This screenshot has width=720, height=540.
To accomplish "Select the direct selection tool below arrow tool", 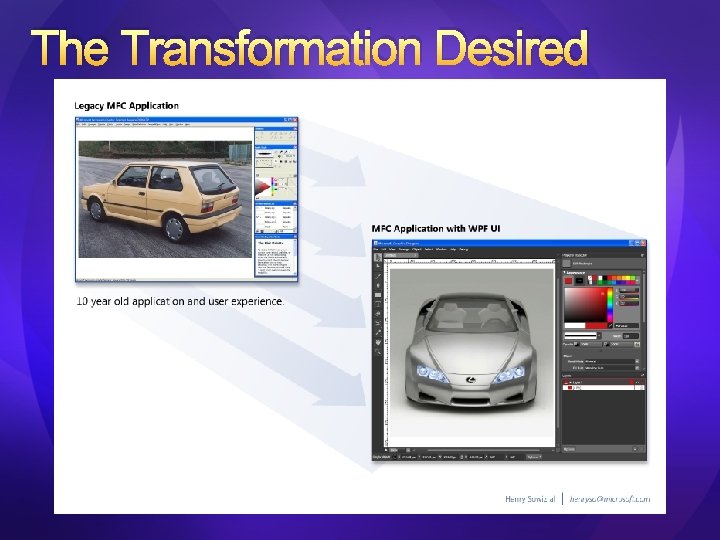I will coord(378,266).
